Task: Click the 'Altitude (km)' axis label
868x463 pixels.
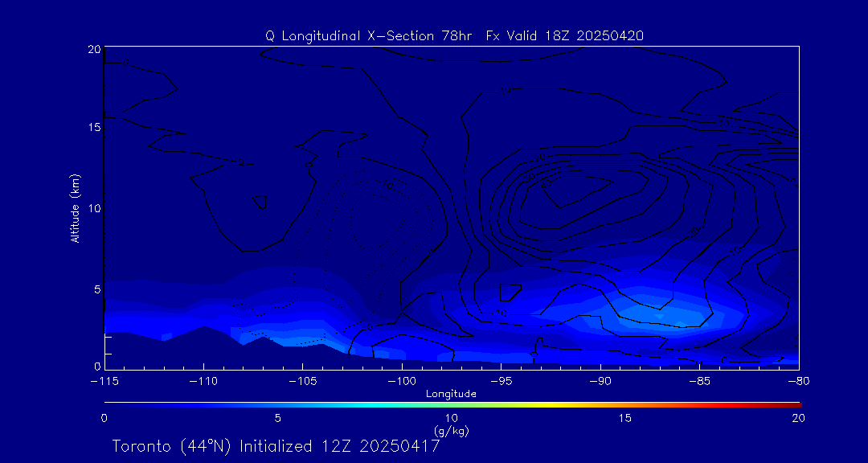Action: pyautogui.click(x=75, y=208)
